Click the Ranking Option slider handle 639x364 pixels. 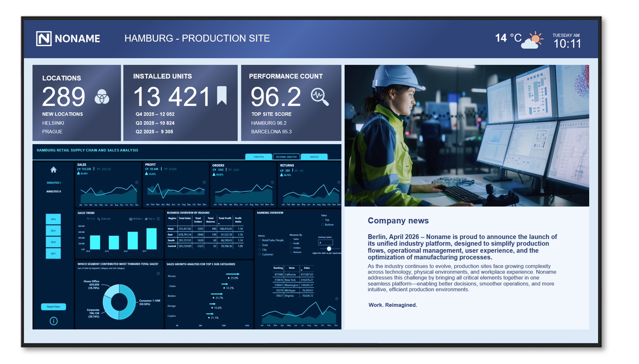tap(329, 249)
